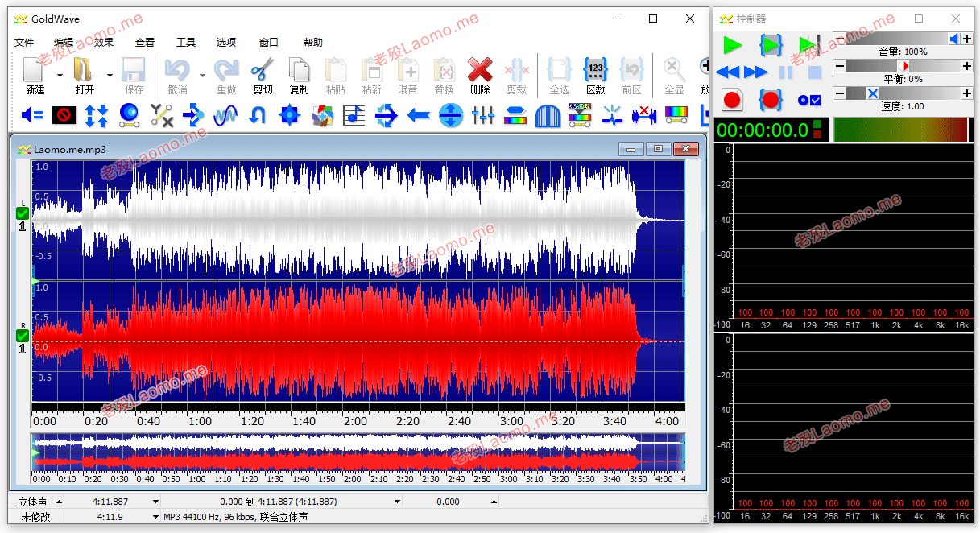The height and width of the screenshot is (533, 980).
Task: Toggle the right channel green checkbox
Action: pyautogui.click(x=23, y=334)
